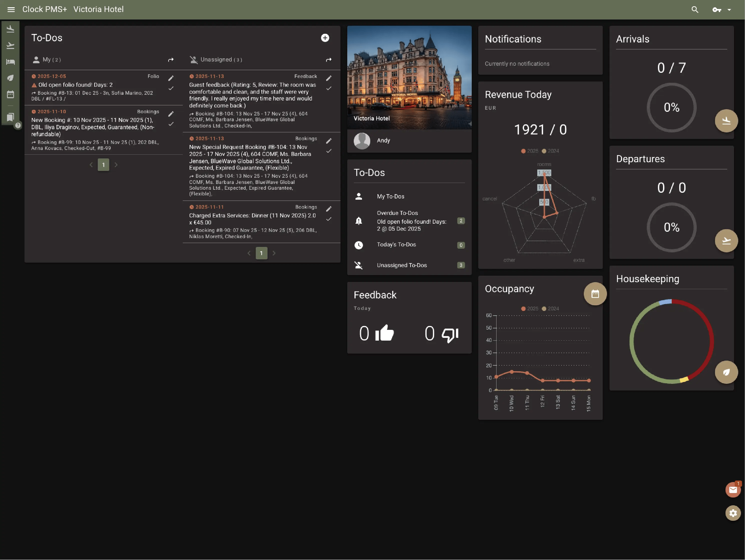Select Unassigned To-Dos list entry

[x=401, y=265]
